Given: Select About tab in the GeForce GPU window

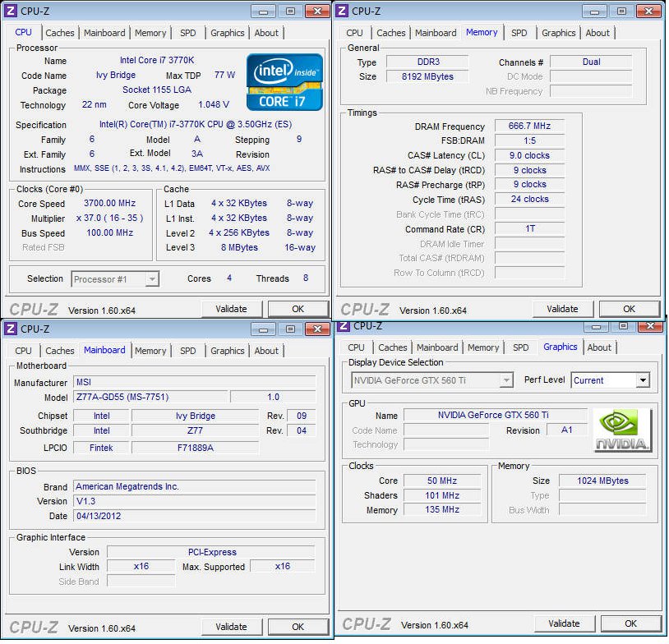Looking at the screenshot, I should [x=599, y=347].
